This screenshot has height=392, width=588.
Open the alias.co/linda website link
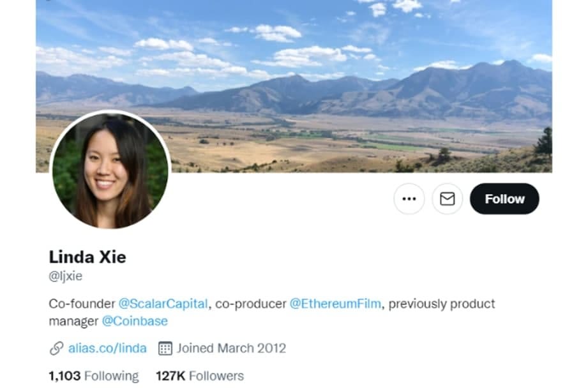pos(107,348)
